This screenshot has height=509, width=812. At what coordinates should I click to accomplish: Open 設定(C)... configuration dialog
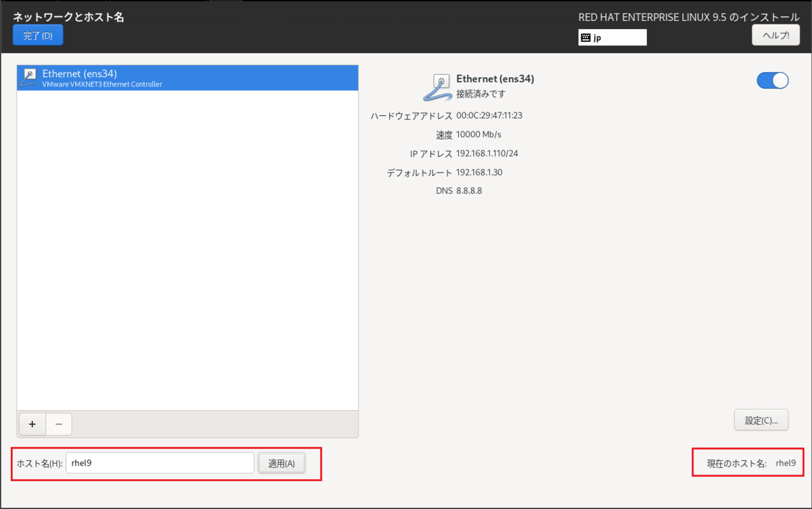point(761,420)
